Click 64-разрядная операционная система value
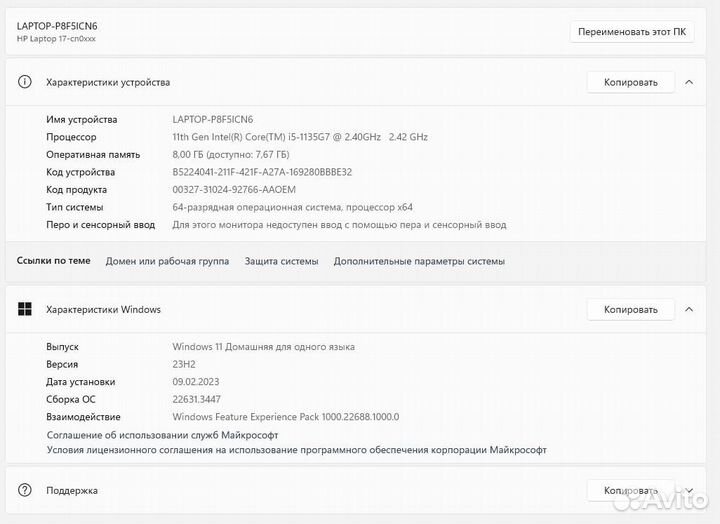This screenshot has height=524, width=720. pos(292,207)
